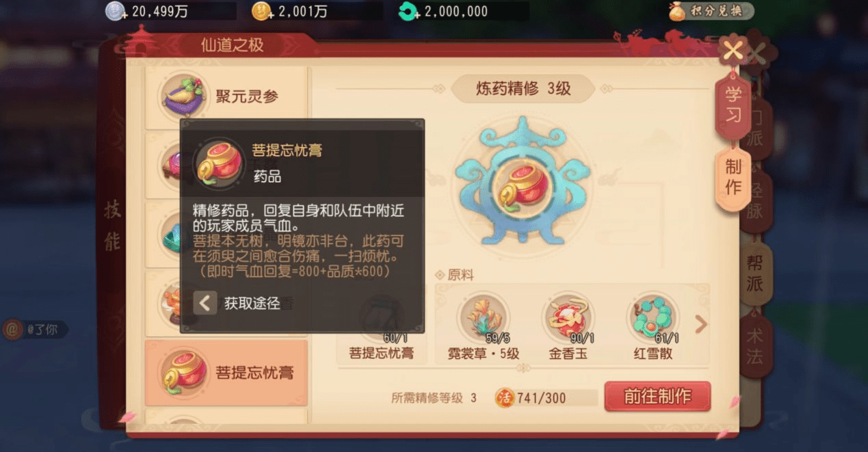Expand 获取途径 back arrow in tooltip
Screen dimensions: 868x452
tap(205, 303)
